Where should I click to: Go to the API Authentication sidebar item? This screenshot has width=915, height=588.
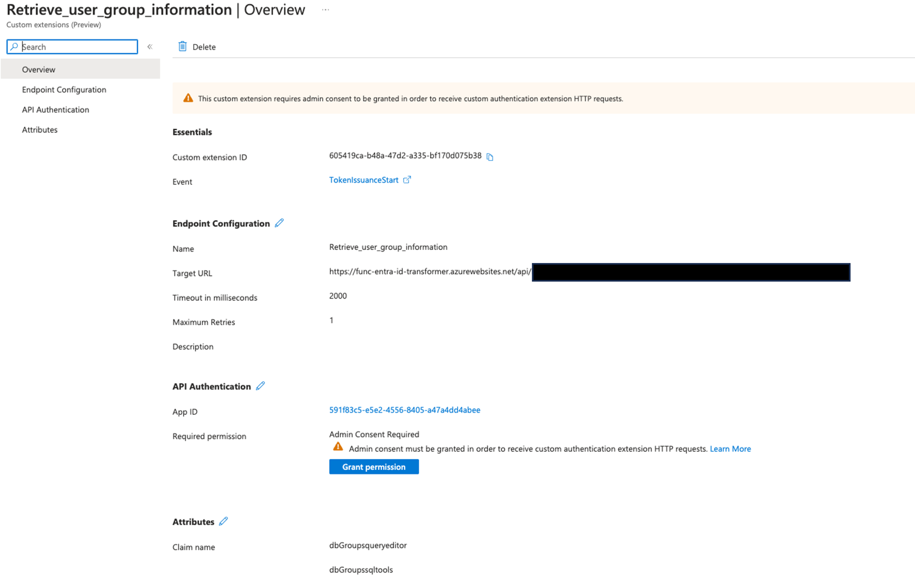coord(56,110)
